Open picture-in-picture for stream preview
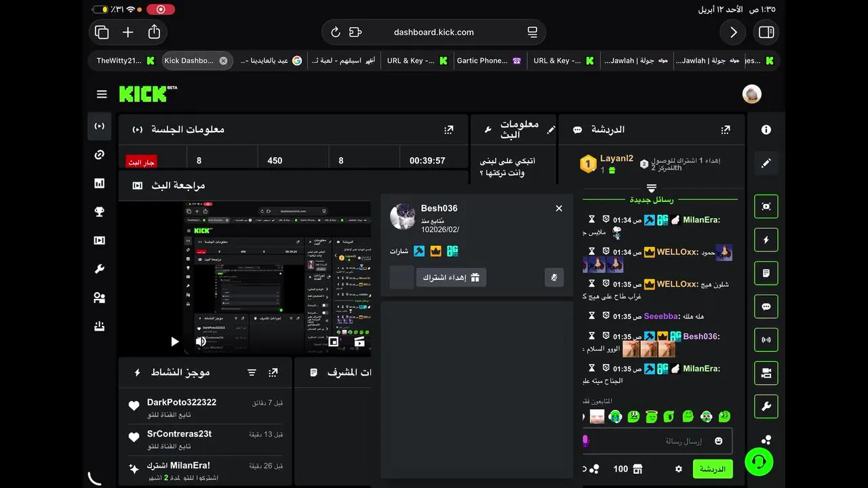 (333, 342)
